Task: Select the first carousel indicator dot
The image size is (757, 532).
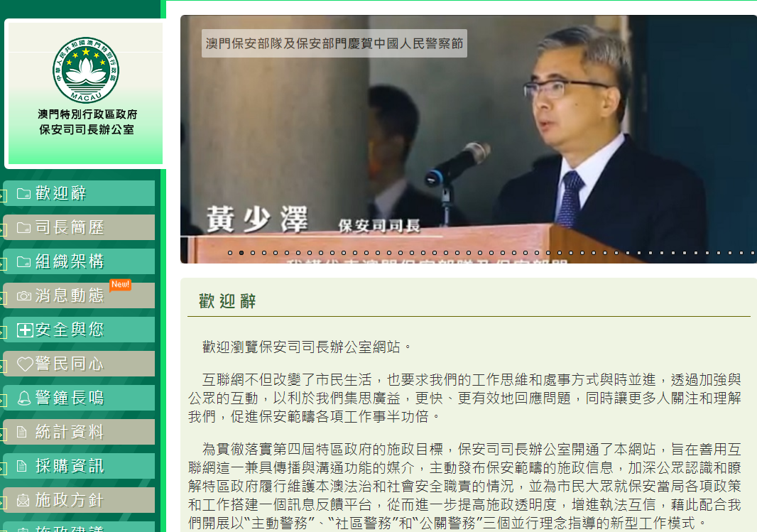Action: tap(230, 252)
